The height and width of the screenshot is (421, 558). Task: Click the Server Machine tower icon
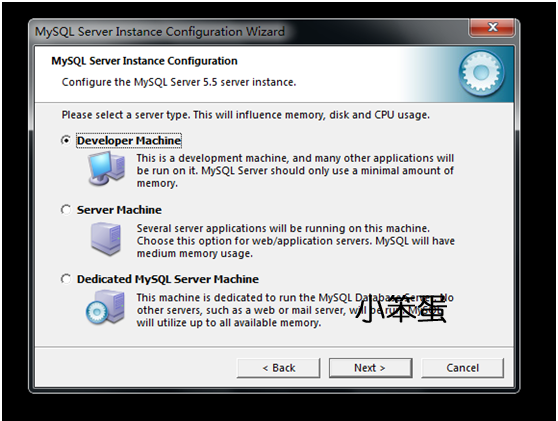pyautogui.click(x=106, y=239)
